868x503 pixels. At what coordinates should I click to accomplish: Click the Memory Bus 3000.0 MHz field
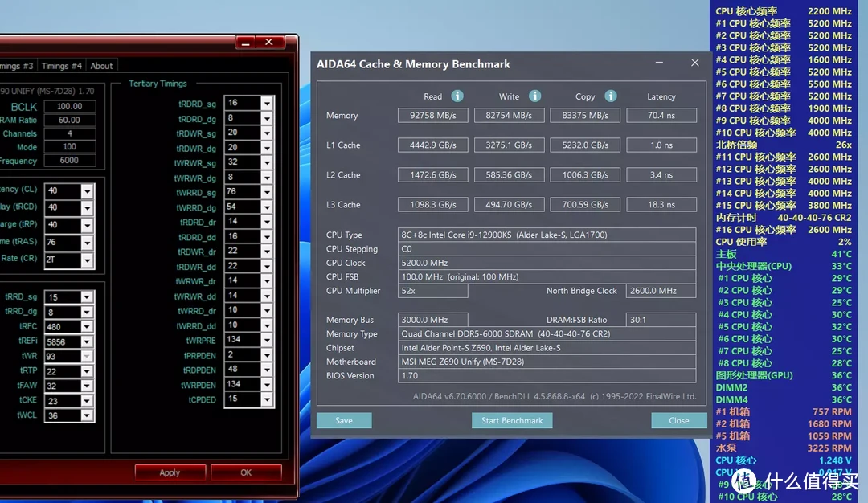point(433,320)
